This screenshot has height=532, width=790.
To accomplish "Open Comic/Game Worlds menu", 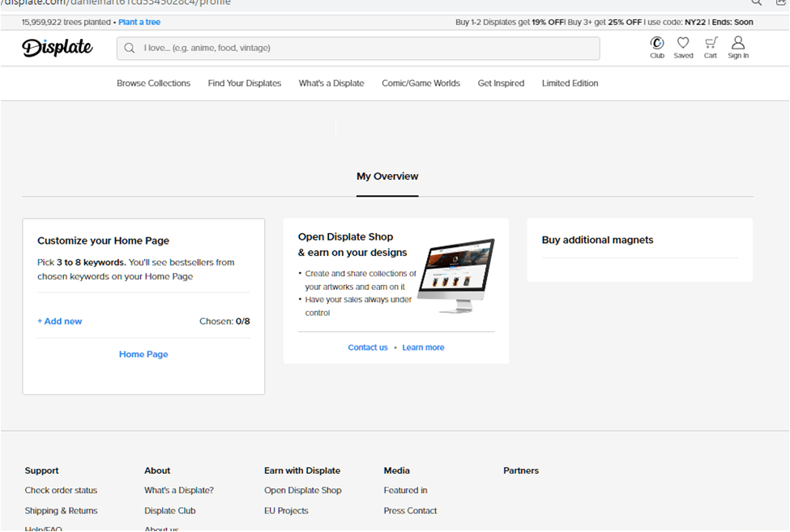I will (421, 83).
